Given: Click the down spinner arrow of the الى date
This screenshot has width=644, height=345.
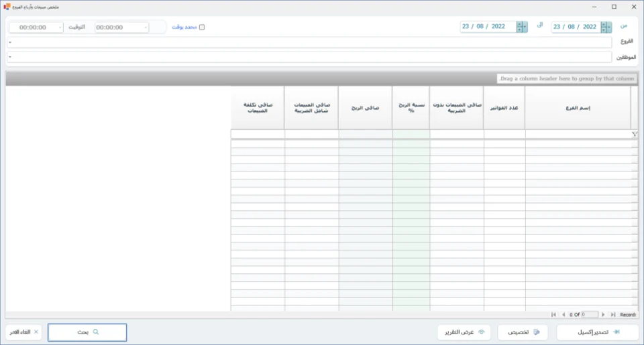Looking at the screenshot, I should [x=519, y=30].
